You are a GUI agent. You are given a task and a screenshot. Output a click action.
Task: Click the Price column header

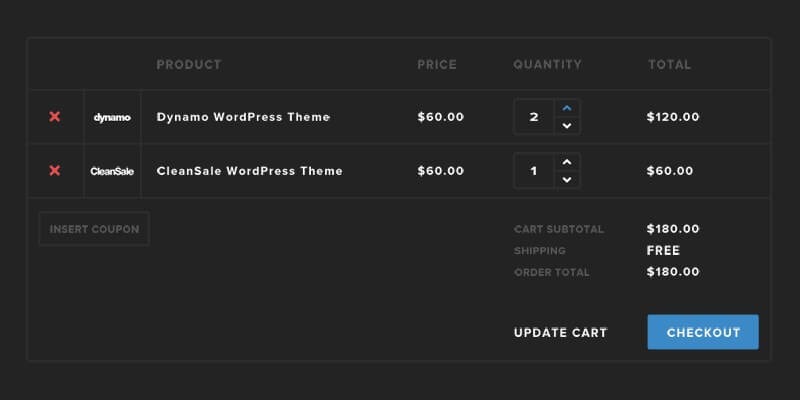click(x=437, y=65)
